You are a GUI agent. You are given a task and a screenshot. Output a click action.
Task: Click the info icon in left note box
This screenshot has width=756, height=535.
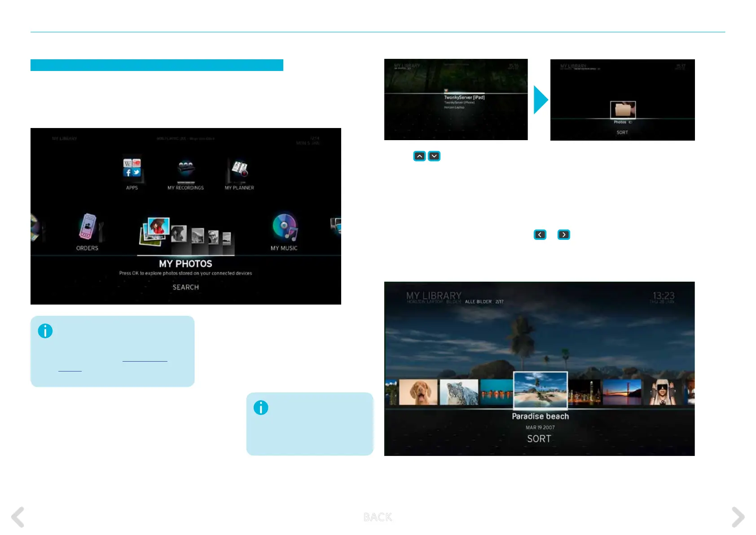pyautogui.click(x=45, y=331)
